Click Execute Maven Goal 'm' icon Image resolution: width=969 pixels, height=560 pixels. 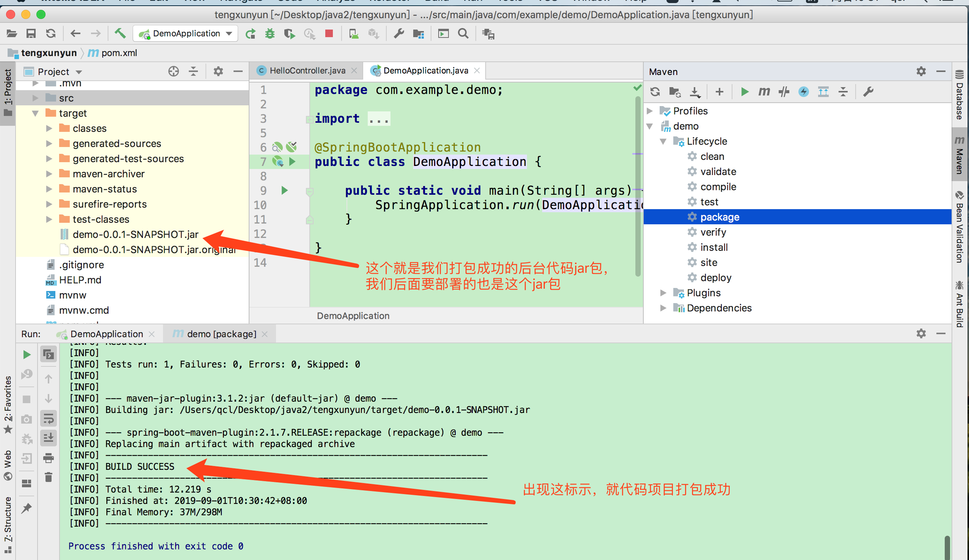(x=764, y=92)
